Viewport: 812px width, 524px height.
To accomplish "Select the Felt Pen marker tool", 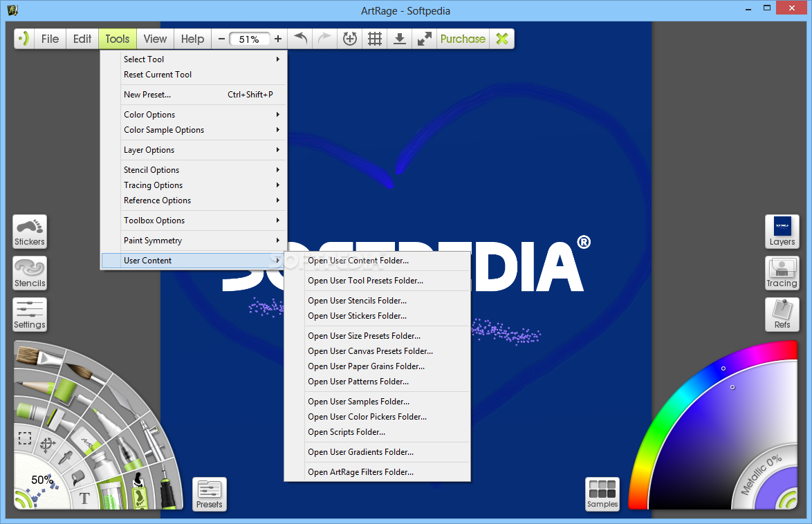I will (x=106, y=420).
